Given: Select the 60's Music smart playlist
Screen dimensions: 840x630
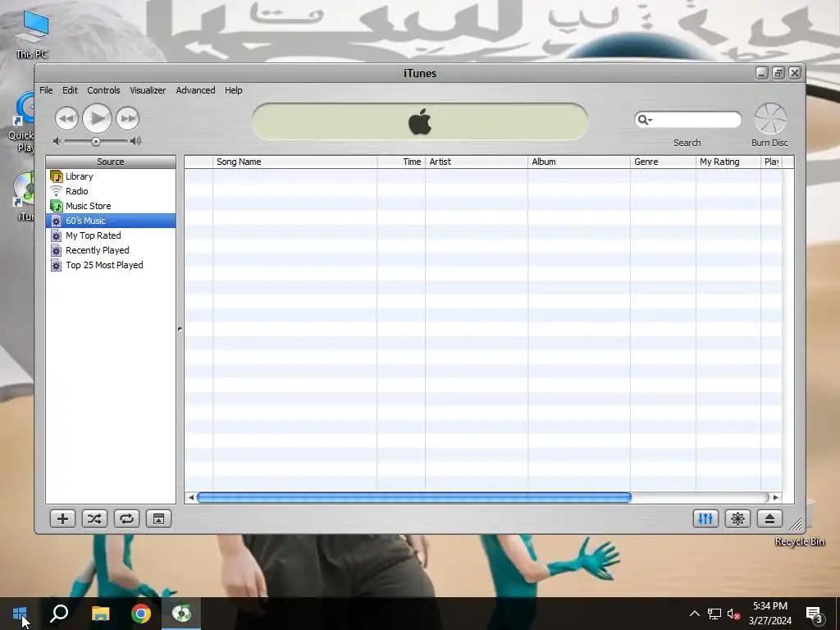Looking at the screenshot, I should tap(111, 221).
